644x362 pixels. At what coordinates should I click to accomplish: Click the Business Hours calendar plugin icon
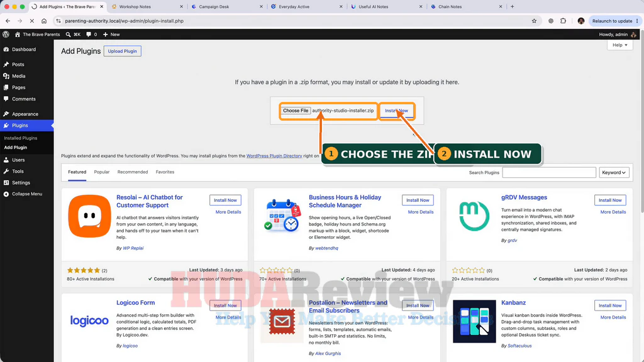pos(282,216)
